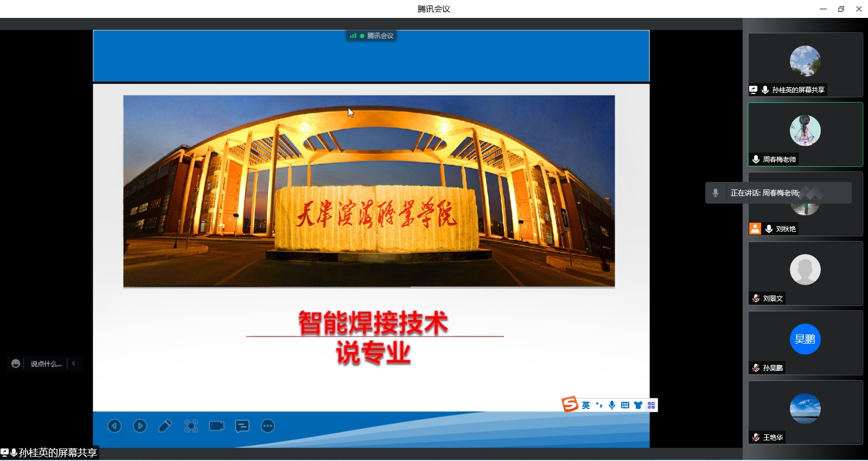This screenshot has width=868, height=461.
Task: Toggle Sogou punctuation mode icon
Action: click(599, 405)
